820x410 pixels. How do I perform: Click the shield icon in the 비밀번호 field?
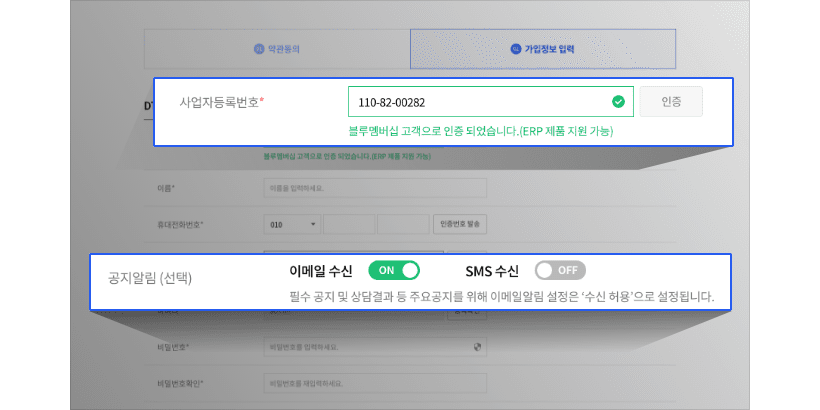477,346
